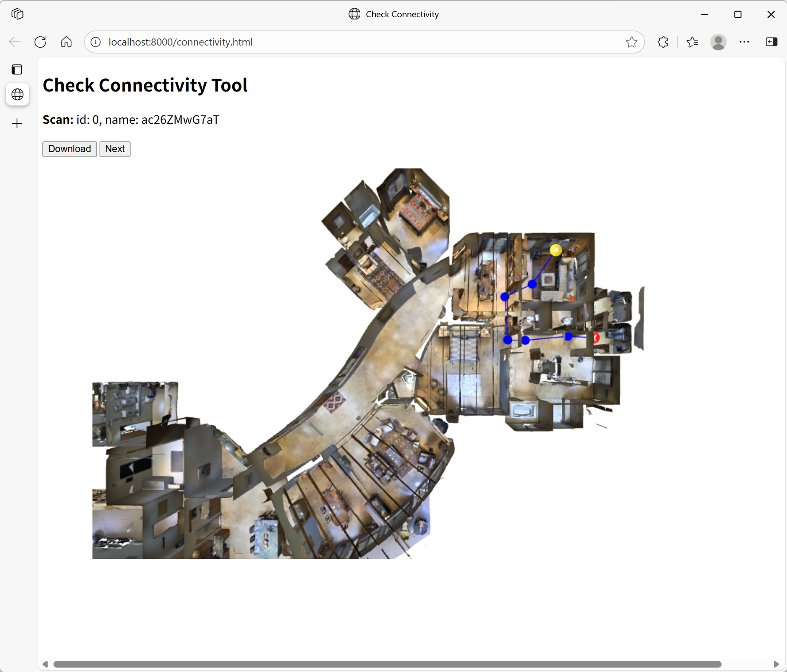Click the red waypoint node on the map
The width and height of the screenshot is (787, 672).
pos(596,338)
